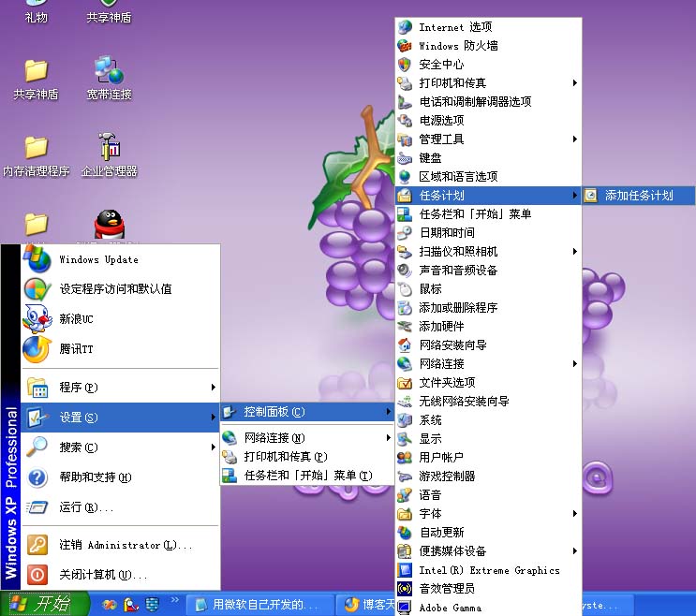Expand the 打印机和传真 submenu arrow
Image resolution: width=696 pixels, height=616 pixels.
click(x=575, y=83)
